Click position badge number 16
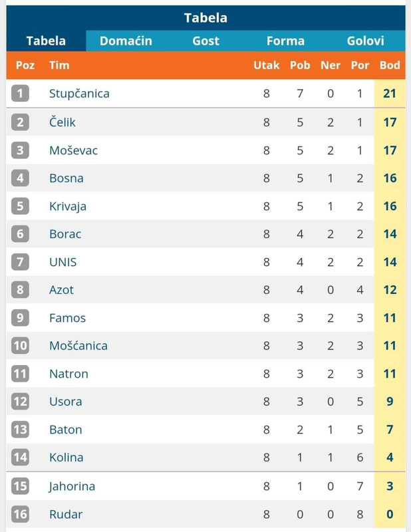 coord(20,514)
